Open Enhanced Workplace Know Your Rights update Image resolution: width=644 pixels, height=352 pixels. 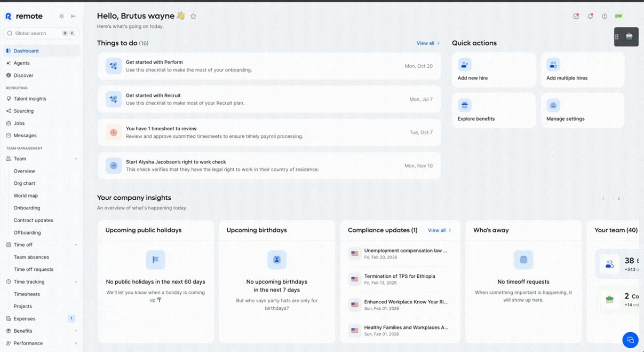(400, 304)
